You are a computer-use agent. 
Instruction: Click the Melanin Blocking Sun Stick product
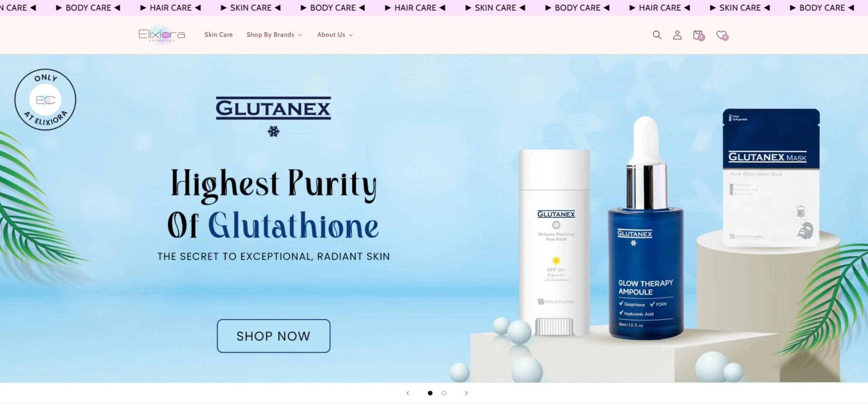[554, 243]
